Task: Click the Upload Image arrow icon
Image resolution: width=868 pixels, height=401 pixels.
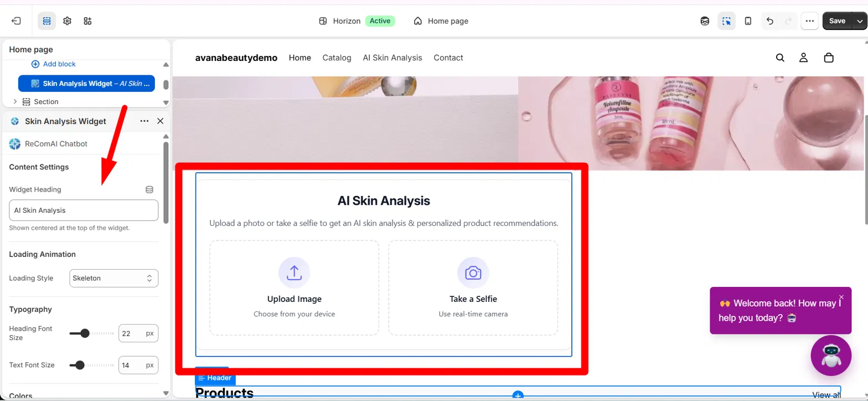Action: pyautogui.click(x=294, y=273)
